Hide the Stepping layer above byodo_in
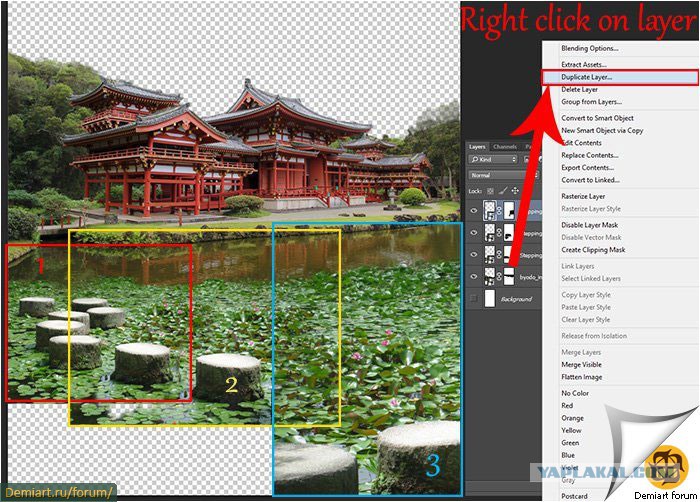700x502 pixels. pyautogui.click(x=474, y=255)
